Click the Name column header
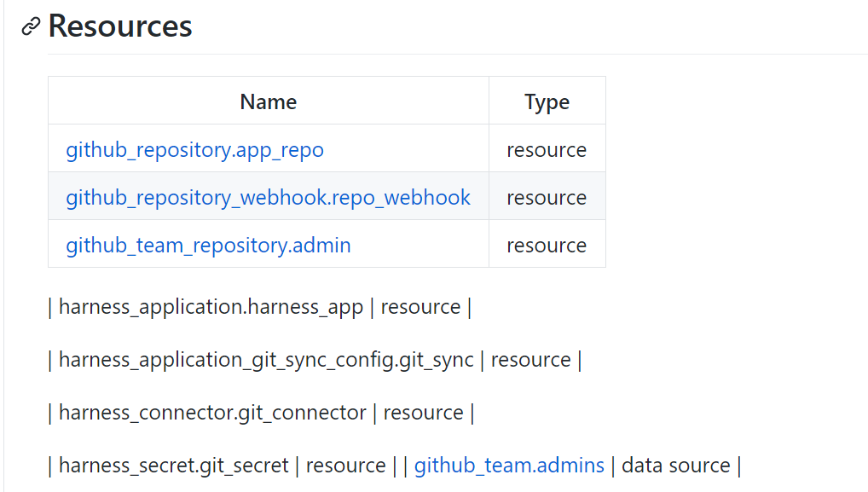 click(x=269, y=101)
